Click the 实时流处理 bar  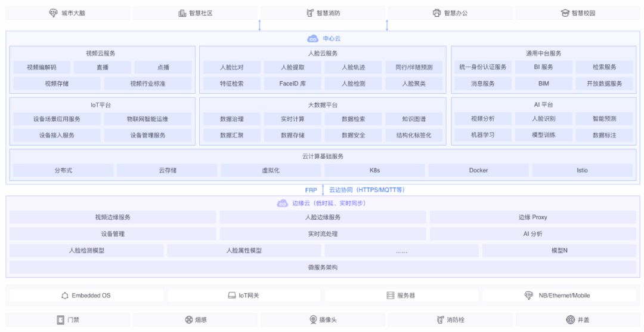pyautogui.click(x=323, y=233)
